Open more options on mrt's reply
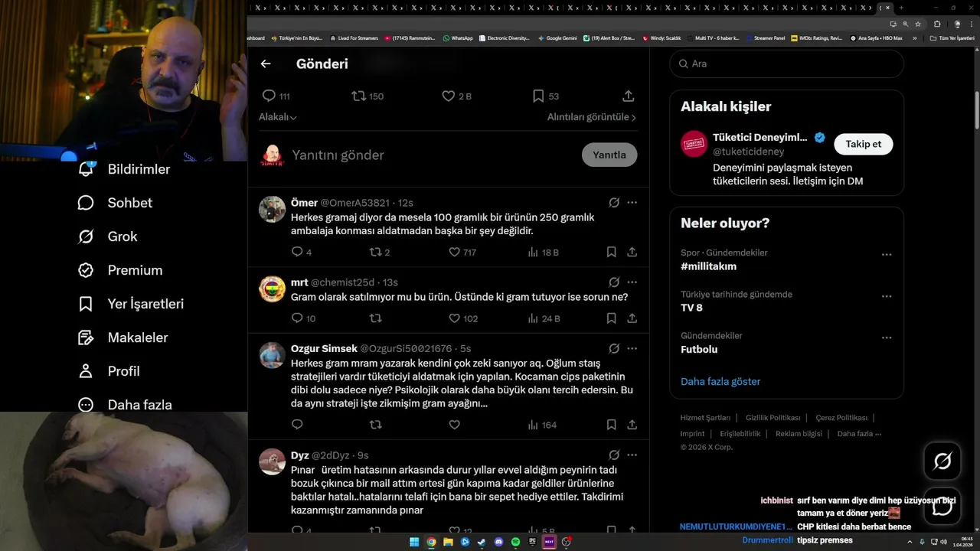 [x=632, y=282]
